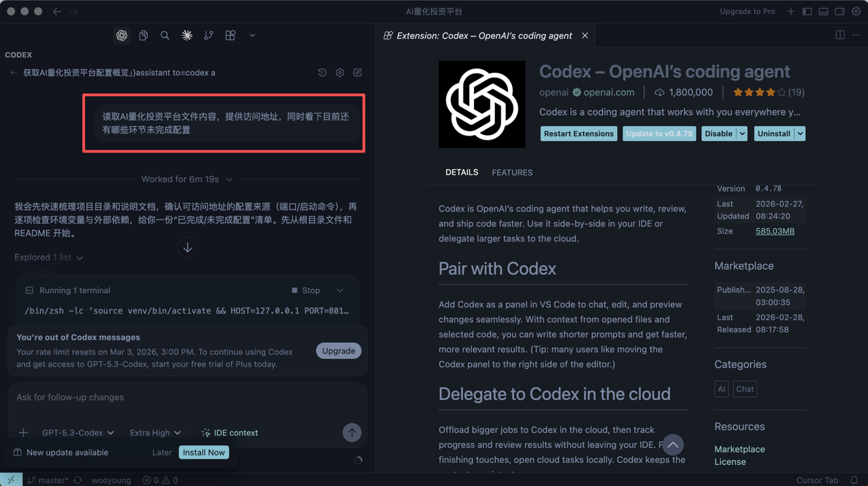Image resolution: width=868 pixels, height=486 pixels.
Task: Click the Ask for follow-up changes input
Action: click(x=188, y=398)
